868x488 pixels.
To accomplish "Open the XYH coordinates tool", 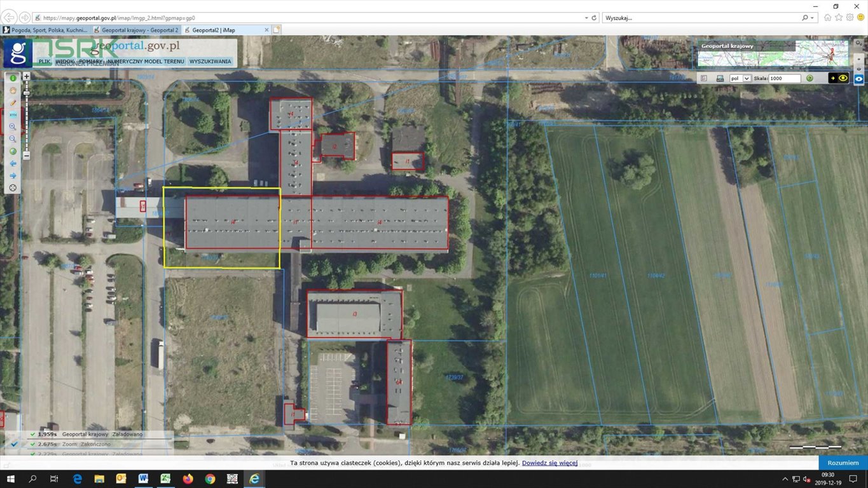I will pos(13,114).
